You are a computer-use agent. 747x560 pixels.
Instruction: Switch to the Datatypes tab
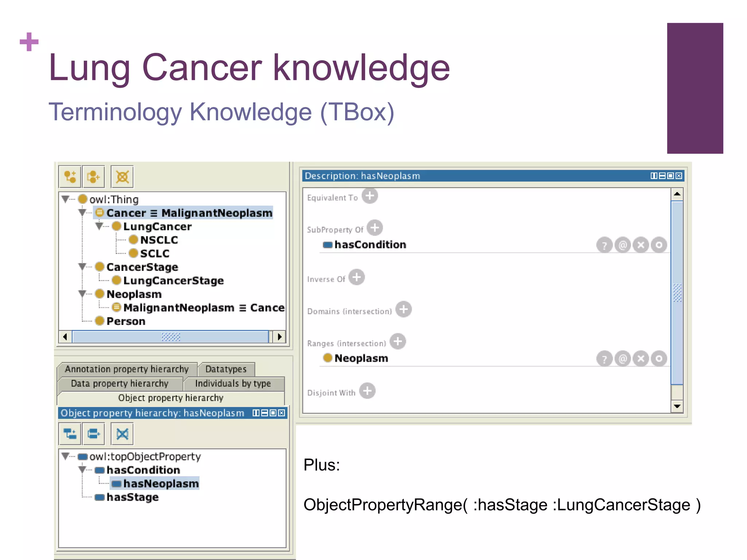[226, 369]
